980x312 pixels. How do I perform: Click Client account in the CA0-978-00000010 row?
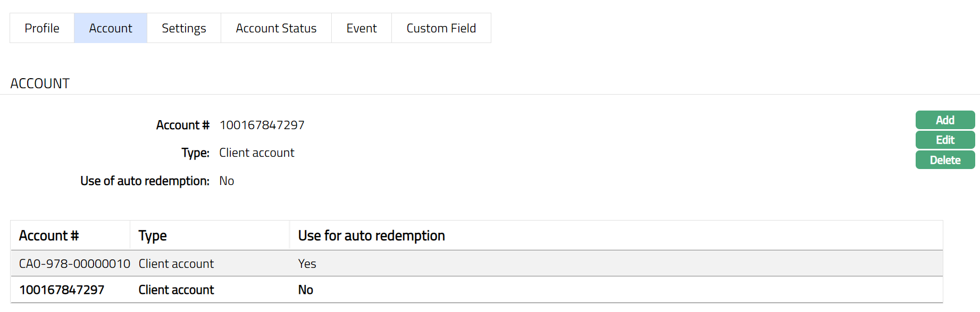[176, 264]
